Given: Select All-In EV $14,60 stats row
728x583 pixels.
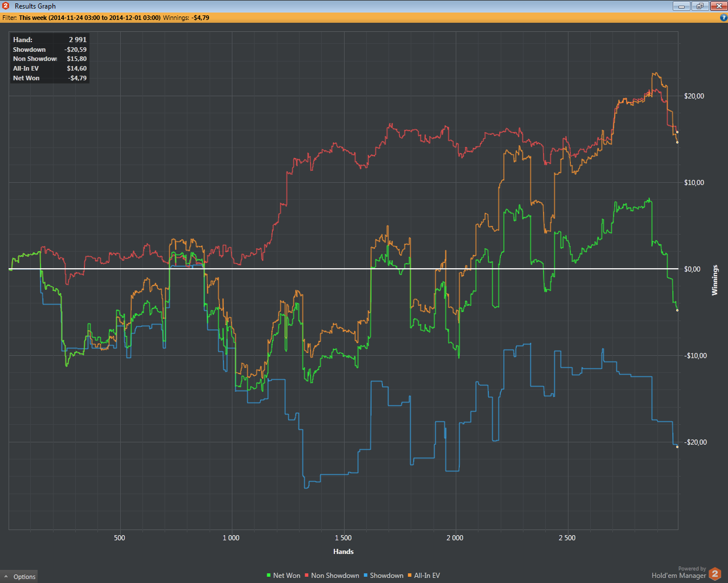Looking at the screenshot, I should [50, 68].
